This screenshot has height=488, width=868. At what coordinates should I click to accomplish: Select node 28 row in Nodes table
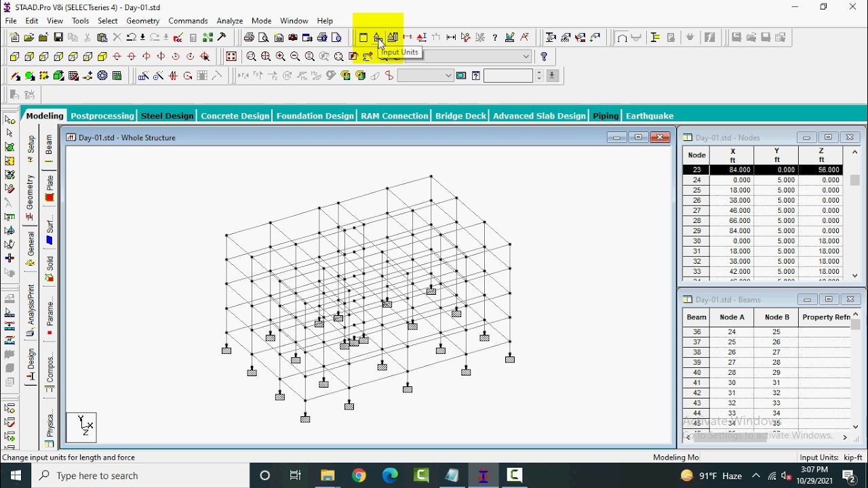763,221
